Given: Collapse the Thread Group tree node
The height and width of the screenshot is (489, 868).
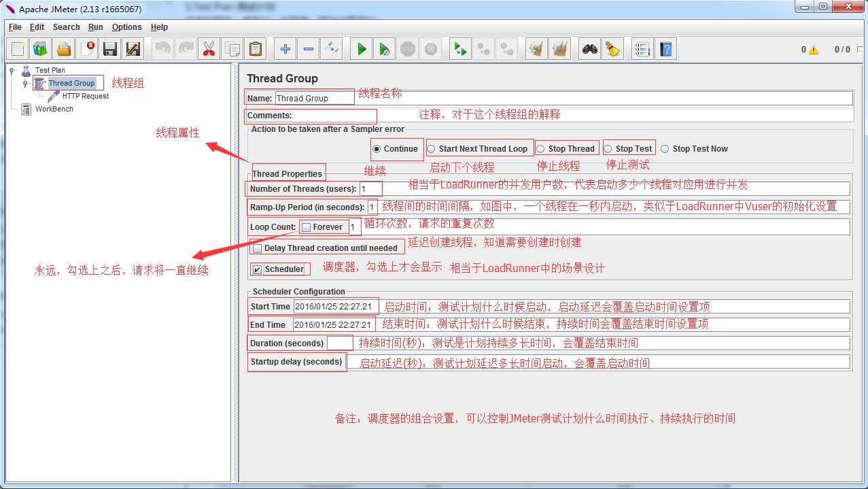Looking at the screenshot, I should point(25,84).
